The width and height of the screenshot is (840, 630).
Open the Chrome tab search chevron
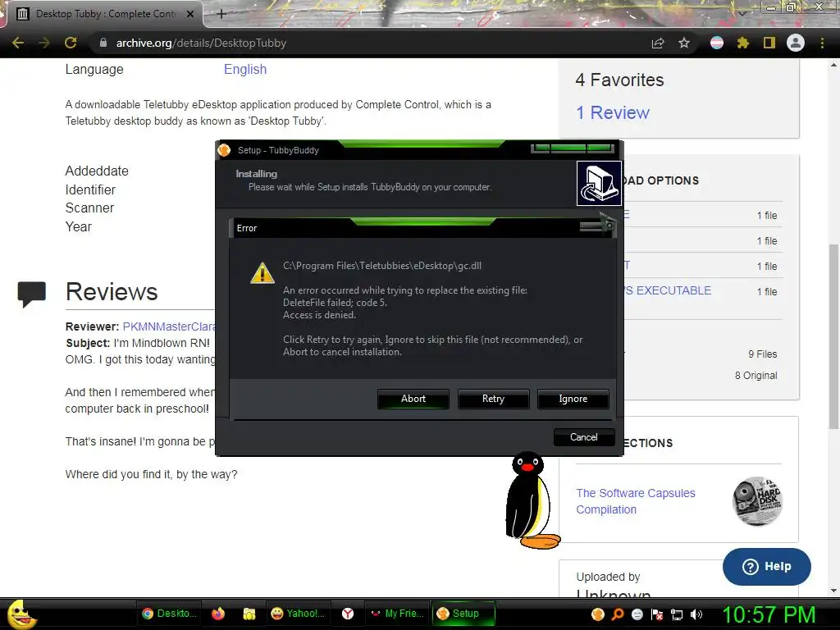coord(742,13)
